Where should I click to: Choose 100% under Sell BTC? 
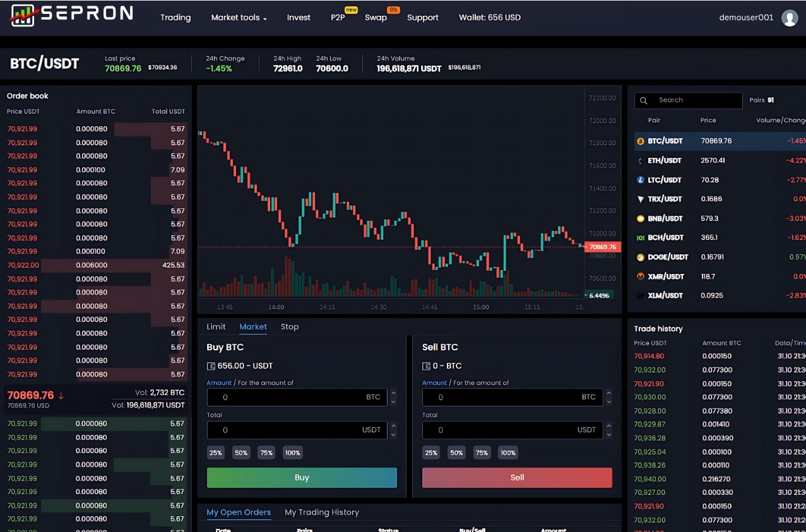pyautogui.click(x=507, y=452)
